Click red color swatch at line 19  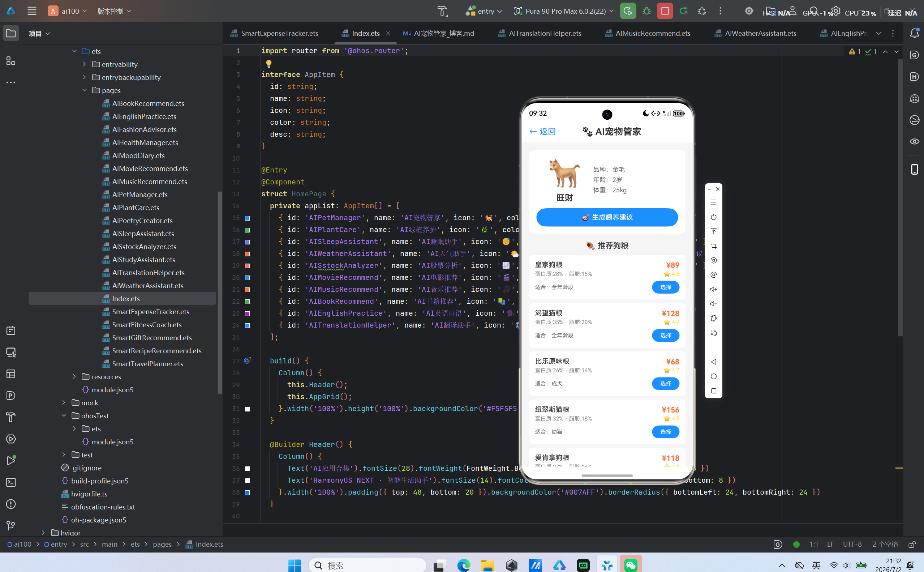tap(247, 265)
